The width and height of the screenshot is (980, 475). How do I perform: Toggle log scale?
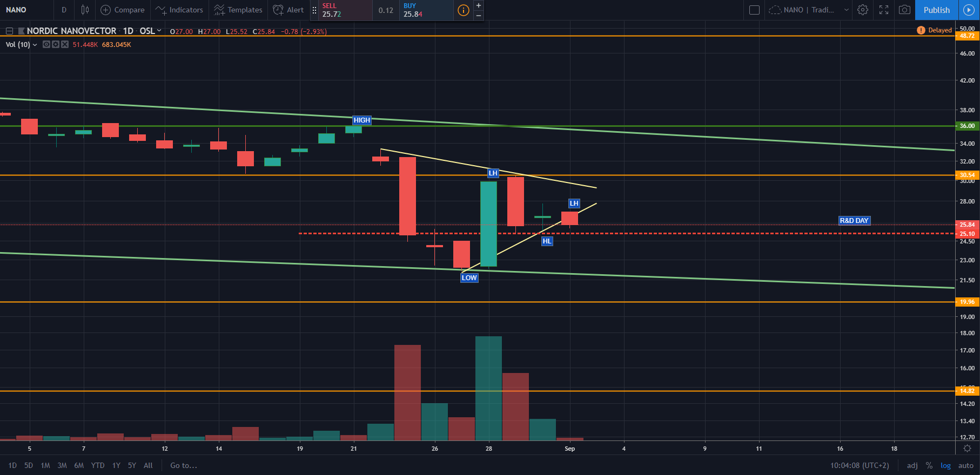point(945,465)
